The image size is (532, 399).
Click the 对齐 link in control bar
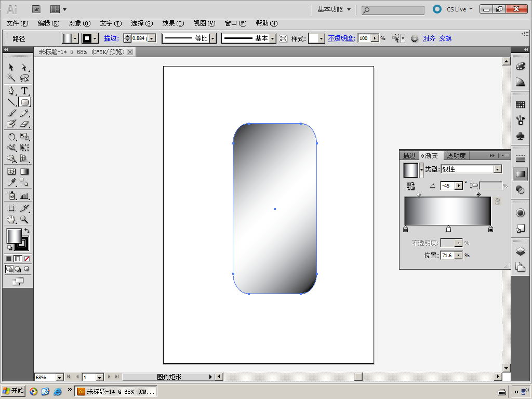coord(429,38)
